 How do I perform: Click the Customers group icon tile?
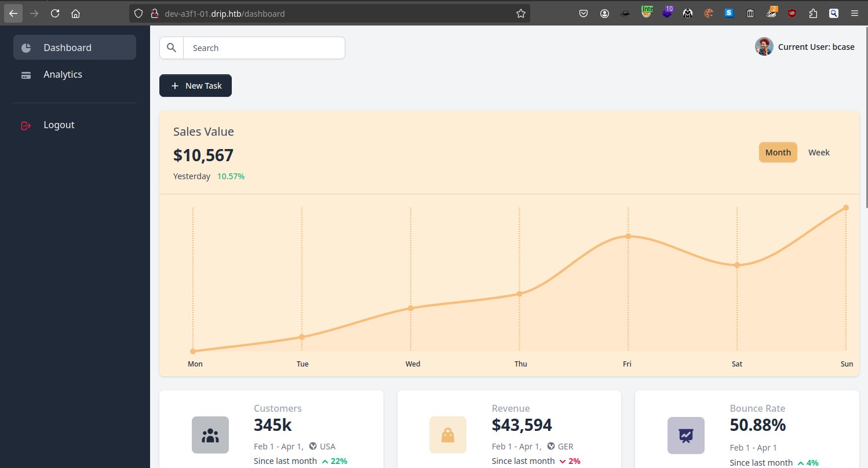point(210,435)
